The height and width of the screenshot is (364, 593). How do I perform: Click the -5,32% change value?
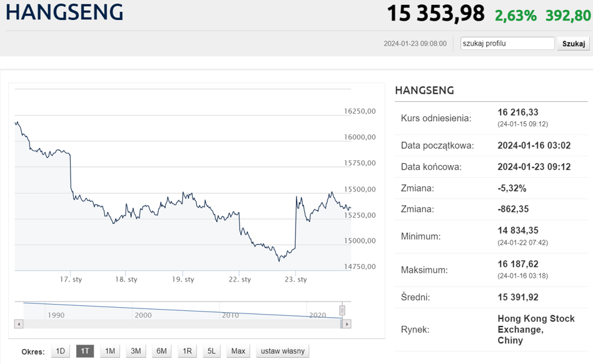(512, 188)
